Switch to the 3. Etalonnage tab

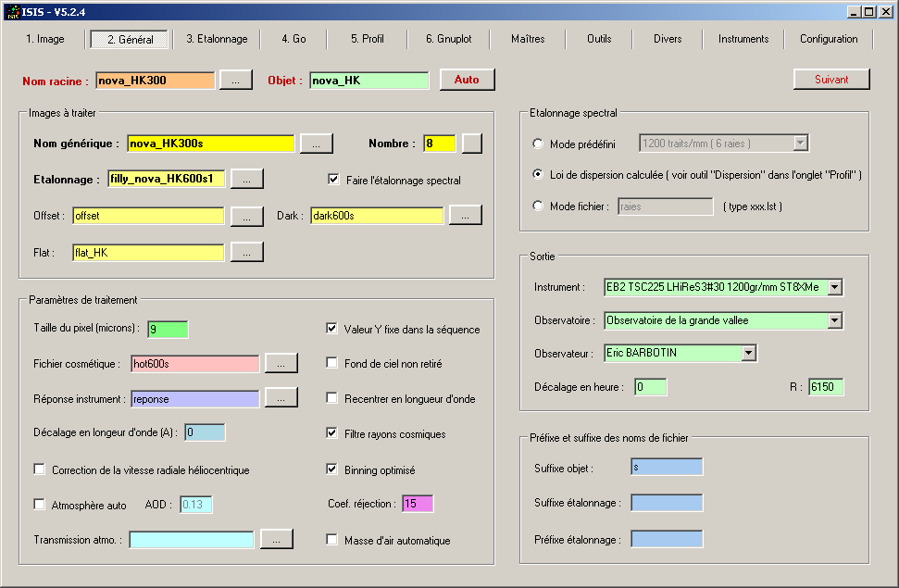217,39
